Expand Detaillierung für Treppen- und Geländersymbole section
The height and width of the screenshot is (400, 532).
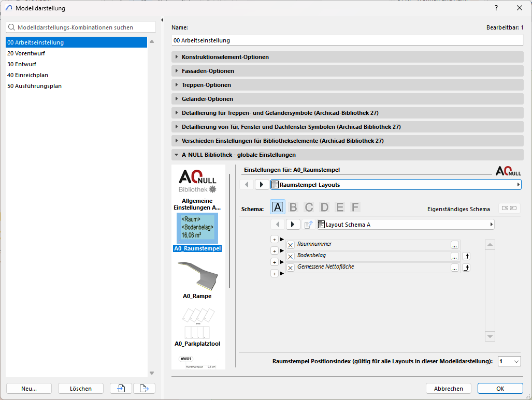tap(348, 112)
